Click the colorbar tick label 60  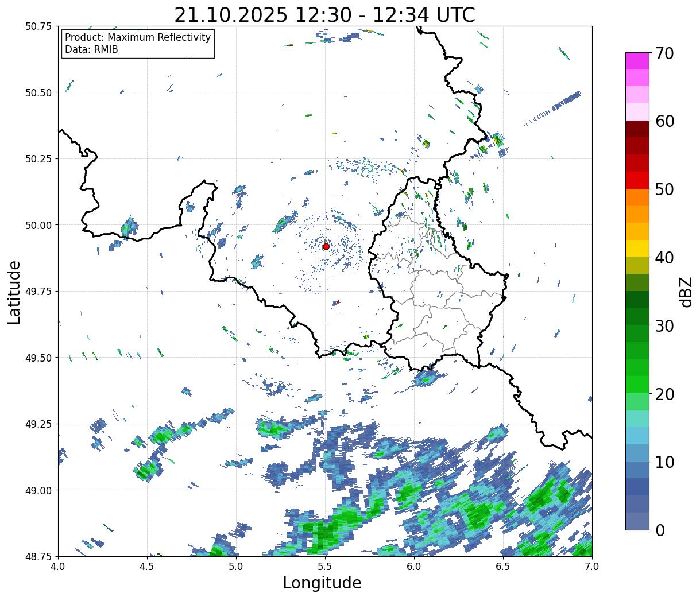click(664, 121)
